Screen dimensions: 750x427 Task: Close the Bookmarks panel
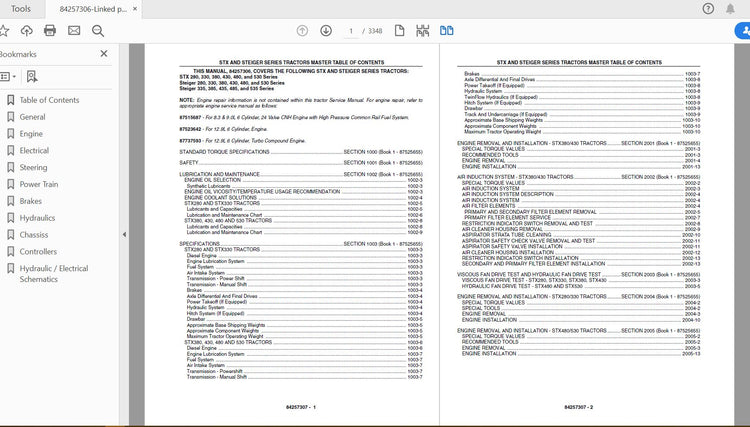(x=104, y=54)
